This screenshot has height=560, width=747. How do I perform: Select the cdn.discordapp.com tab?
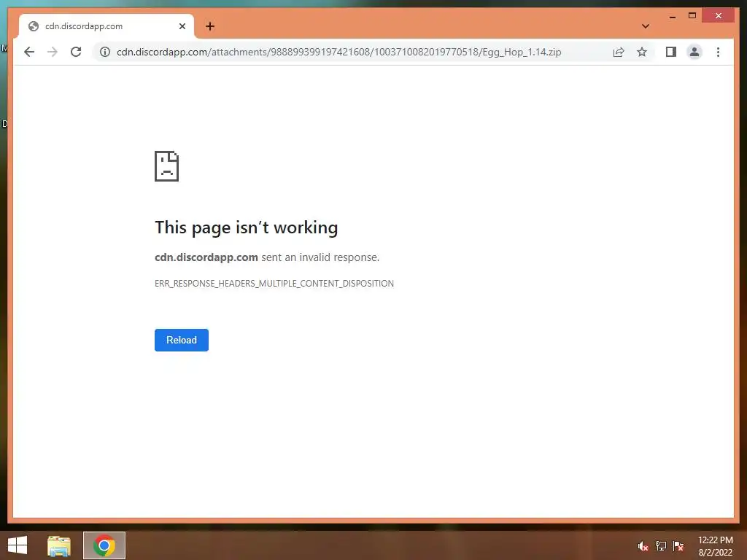pyautogui.click(x=107, y=26)
